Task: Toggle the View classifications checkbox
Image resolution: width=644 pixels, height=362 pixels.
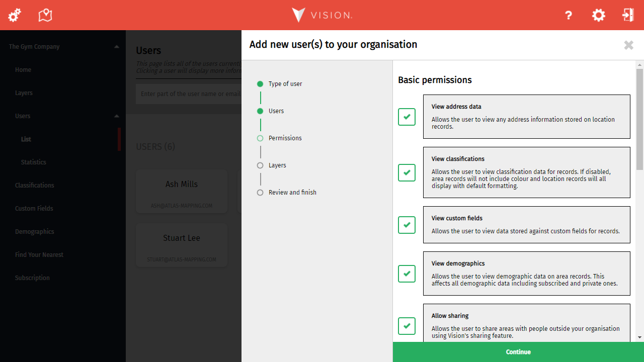Action: pyautogui.click(x=407, y=172)
